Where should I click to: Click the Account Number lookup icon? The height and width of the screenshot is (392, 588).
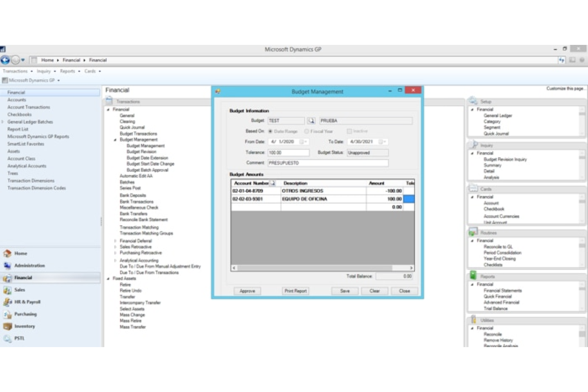(x=273, y=183)
